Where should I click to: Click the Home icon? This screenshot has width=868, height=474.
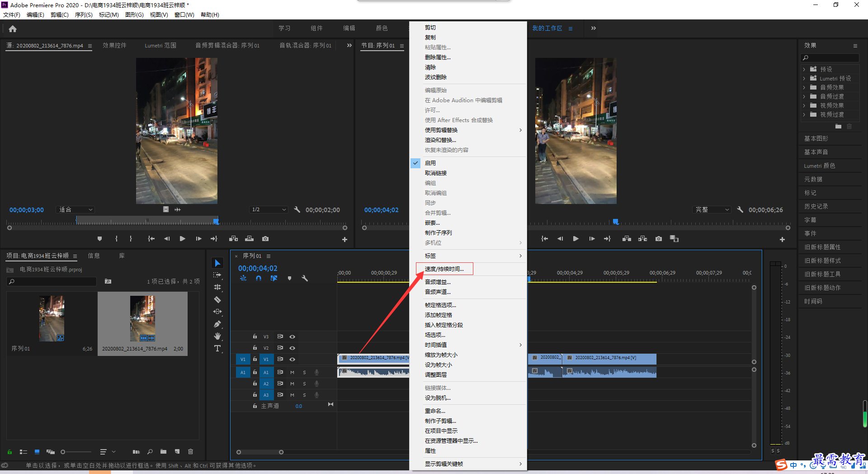point(13,28)
